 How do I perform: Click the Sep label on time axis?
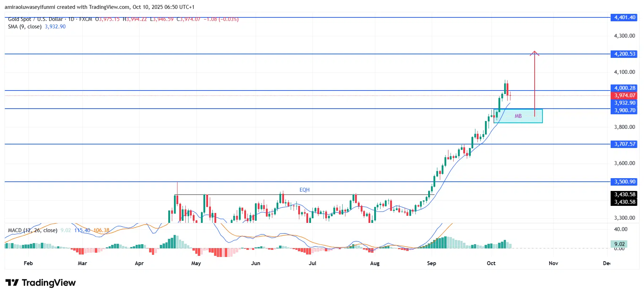[x=431, y=263]
